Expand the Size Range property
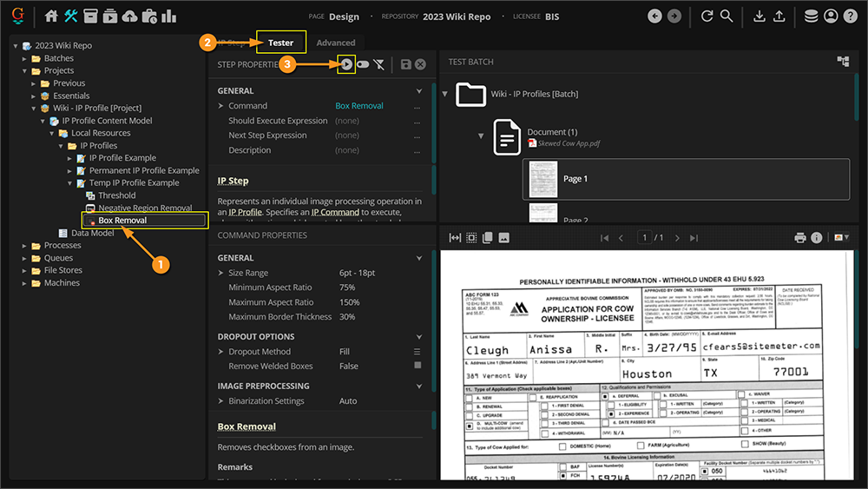The height and width of the screenshot is (489, 868). 220,273
